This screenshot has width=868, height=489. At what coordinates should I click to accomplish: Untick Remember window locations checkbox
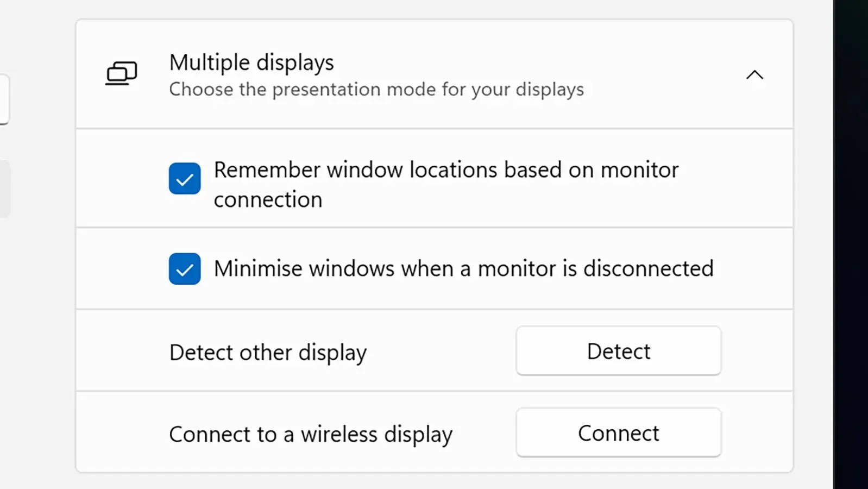pos(185,179)
